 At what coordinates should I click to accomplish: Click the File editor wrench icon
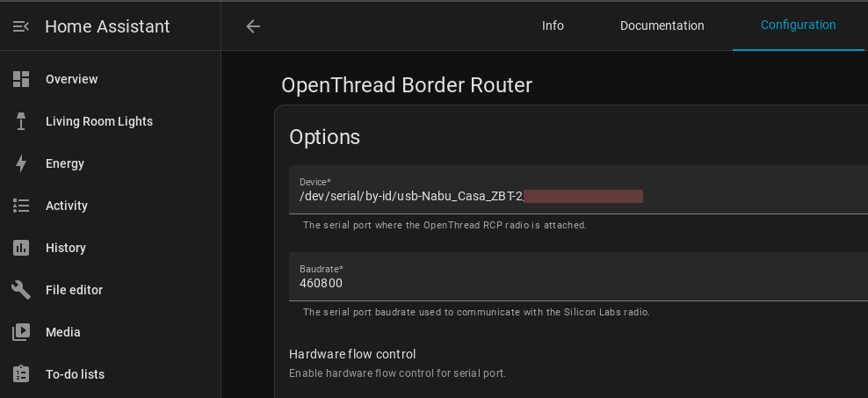click(21, 290)
